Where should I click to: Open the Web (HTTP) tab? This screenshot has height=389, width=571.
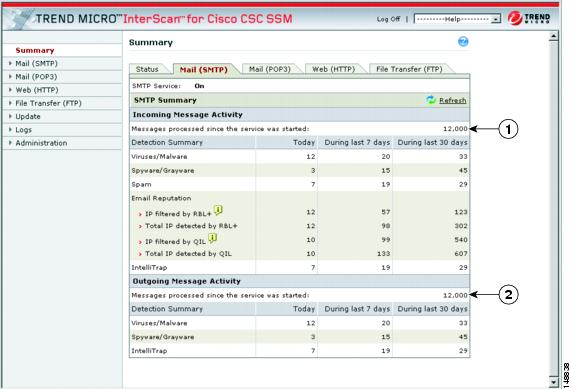coord(334,69)
